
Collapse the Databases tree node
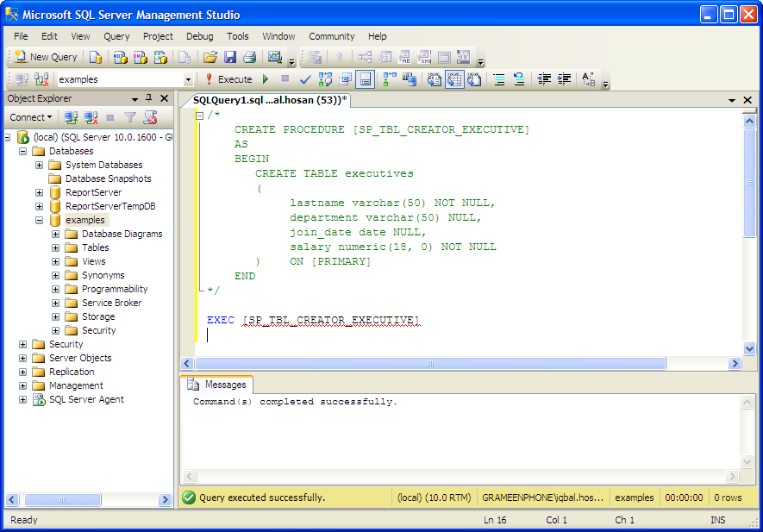tap(23, 151)
